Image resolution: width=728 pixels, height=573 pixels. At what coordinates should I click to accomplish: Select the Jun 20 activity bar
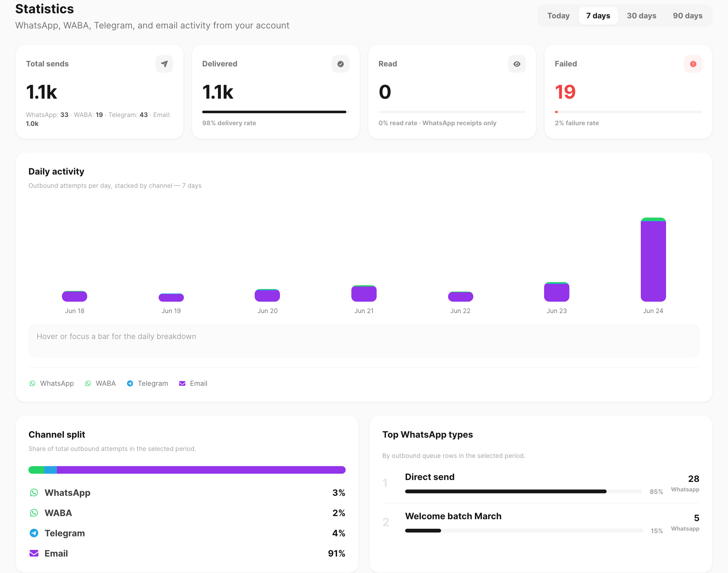coord(267,295)
